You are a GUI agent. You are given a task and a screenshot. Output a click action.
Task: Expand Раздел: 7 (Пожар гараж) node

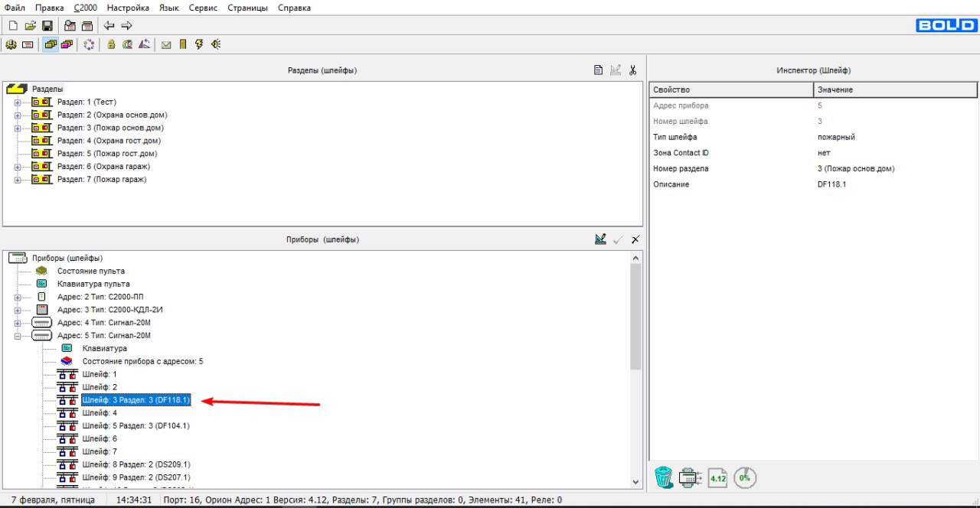(x=18, y=180)
